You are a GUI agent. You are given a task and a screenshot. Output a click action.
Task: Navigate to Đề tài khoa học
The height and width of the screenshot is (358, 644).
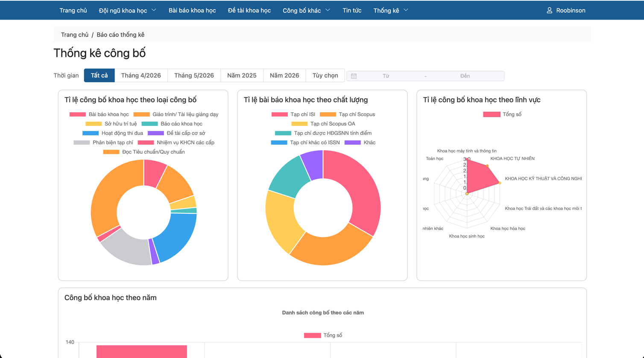(x=249, y=10)
